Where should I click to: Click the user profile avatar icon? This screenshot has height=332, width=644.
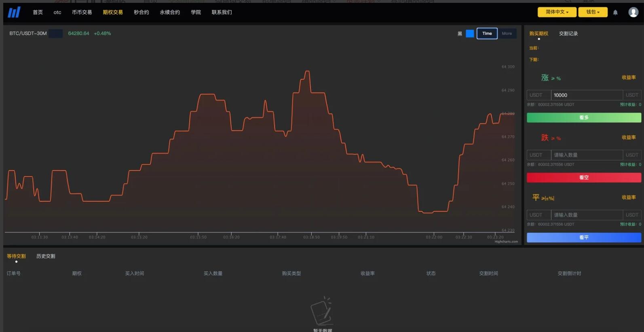[x=633, y=12]
